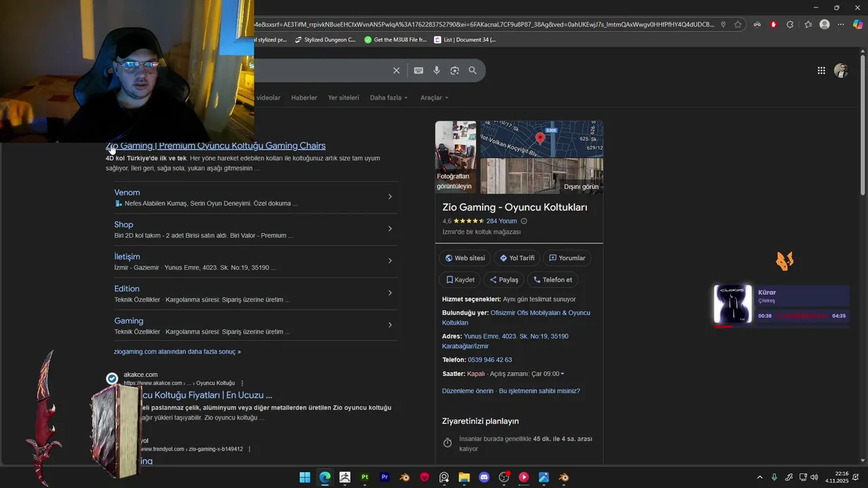
Task: Open ZBrush from the taskbar
Action: tap(344, 477)
